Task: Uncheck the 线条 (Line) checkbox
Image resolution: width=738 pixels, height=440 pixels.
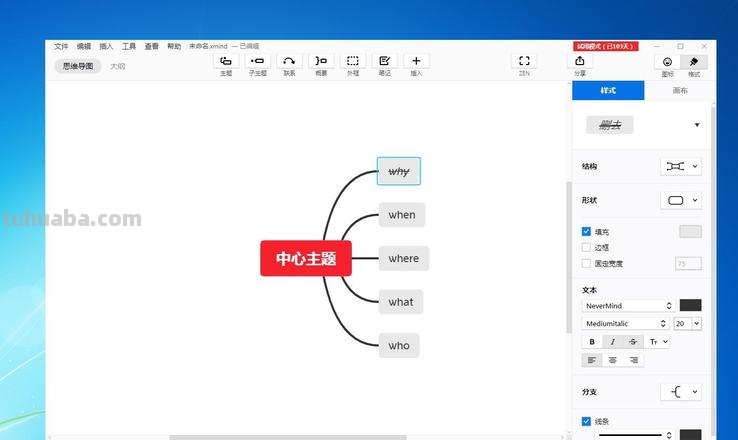Action: 586,421
